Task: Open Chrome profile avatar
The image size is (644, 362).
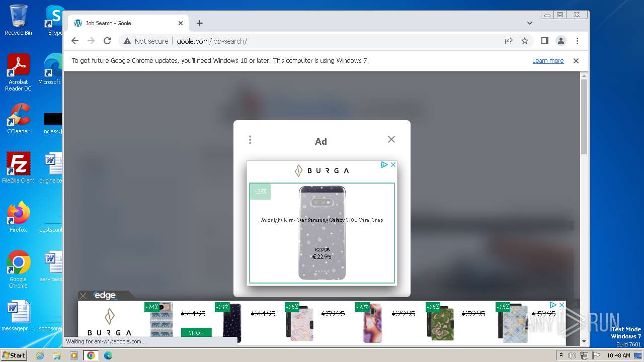Action: pyautogui.click(x=560, y=41)
